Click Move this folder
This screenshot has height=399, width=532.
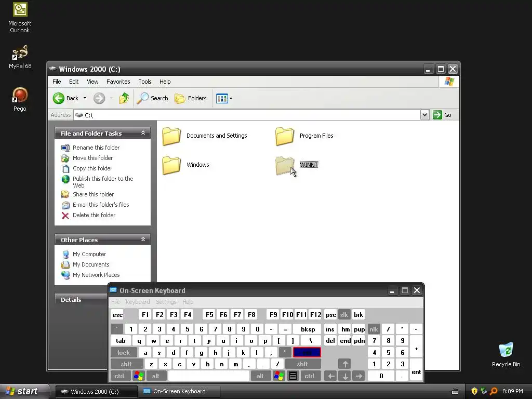(92, 158)
